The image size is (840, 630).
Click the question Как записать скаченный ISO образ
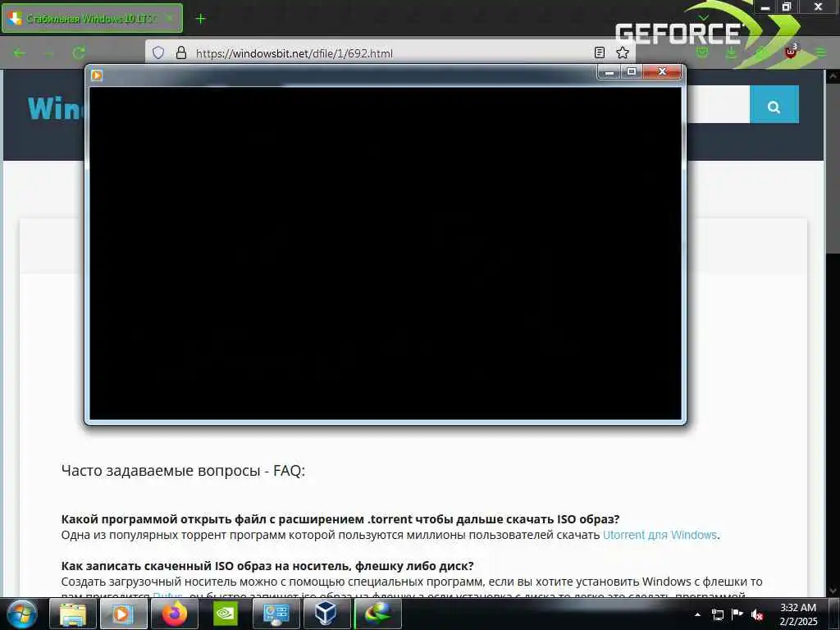(x=267, y=566)
